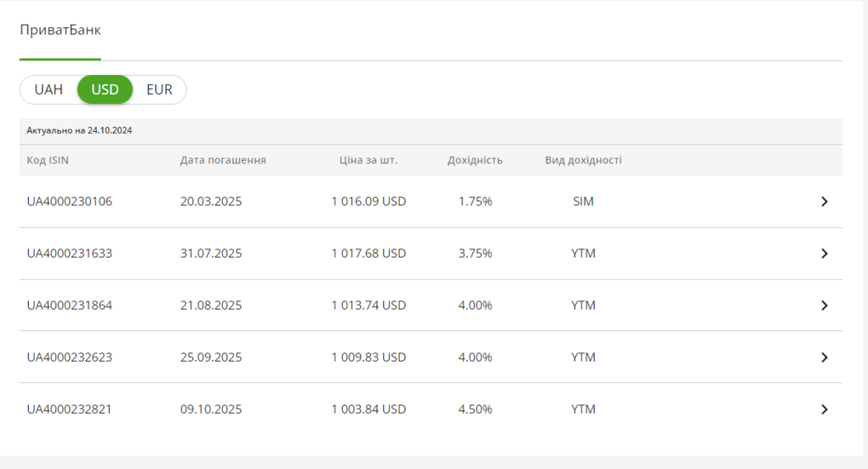Click the Ціна за шт. header

368,160
